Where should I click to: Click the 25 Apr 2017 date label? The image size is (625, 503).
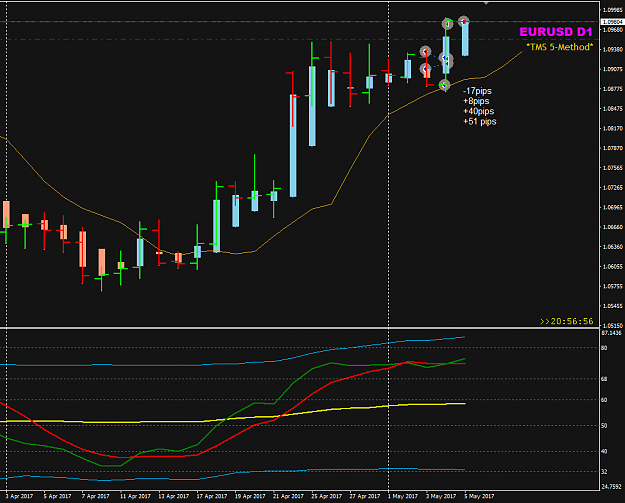(327, 496)
